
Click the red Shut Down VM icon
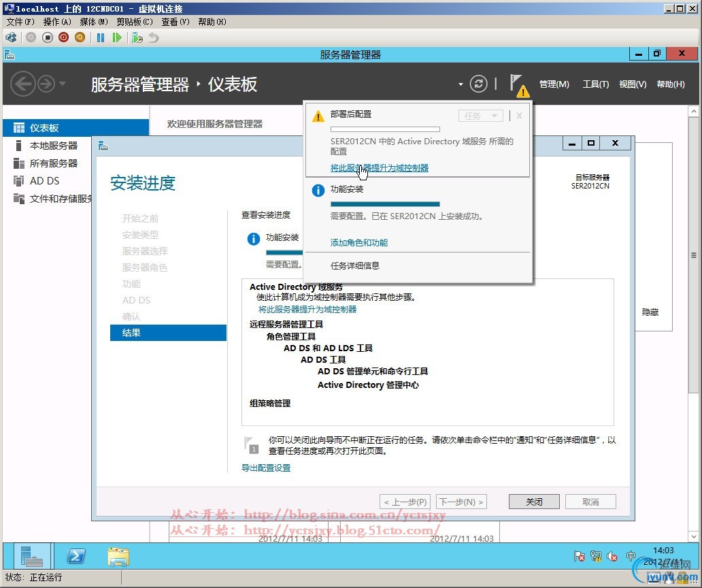63,37
